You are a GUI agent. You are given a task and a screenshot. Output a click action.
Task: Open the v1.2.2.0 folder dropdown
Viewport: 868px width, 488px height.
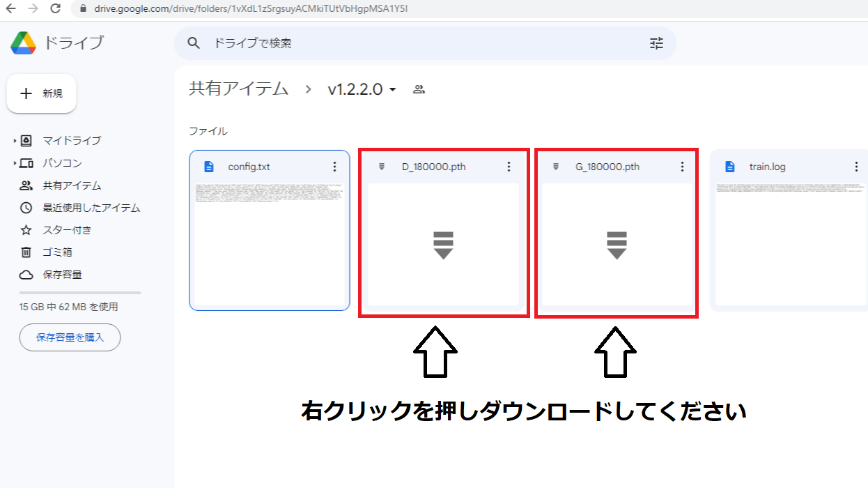click(392, 89)
